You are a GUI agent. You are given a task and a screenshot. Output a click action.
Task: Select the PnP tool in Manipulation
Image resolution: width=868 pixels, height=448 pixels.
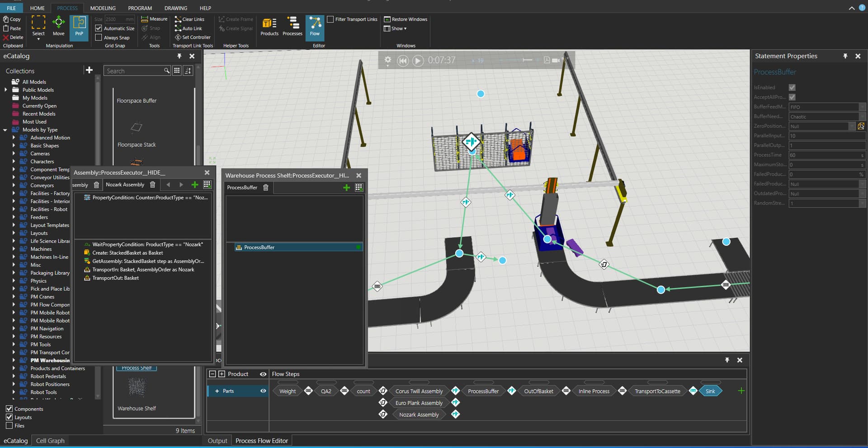click(x=79, y=27)
